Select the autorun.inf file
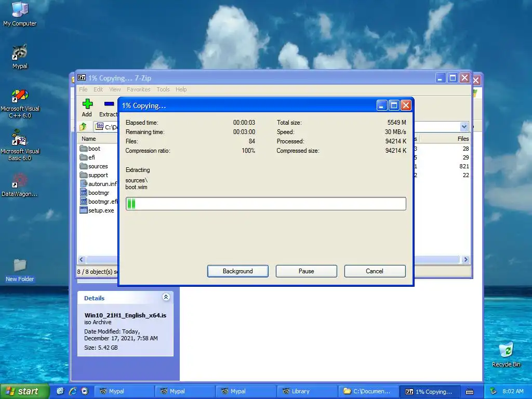Image resolution: width=532 pixels, height=399 pixels. tap(98, 184)
